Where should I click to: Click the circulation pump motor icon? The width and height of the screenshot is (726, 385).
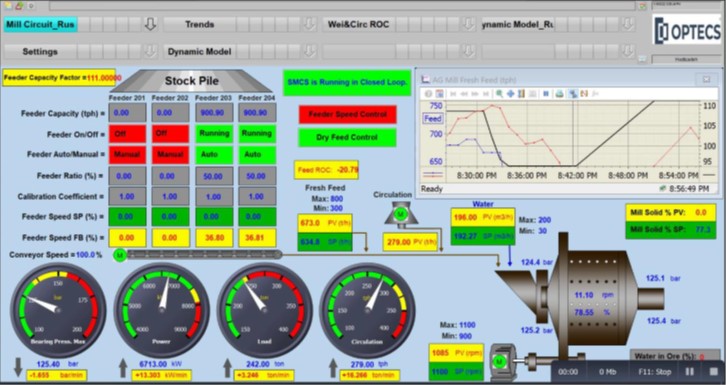(x=401, y=214)
